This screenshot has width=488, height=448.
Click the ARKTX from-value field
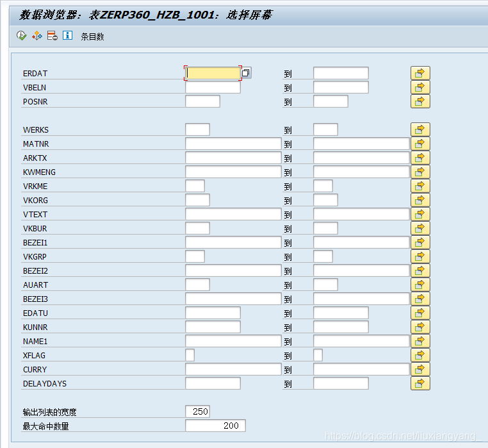point(233,158)
